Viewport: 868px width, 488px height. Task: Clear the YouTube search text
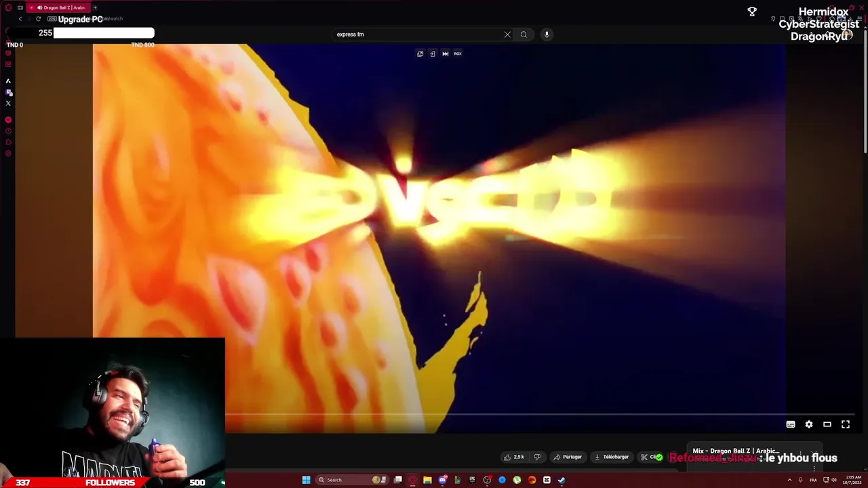(507, 35)
